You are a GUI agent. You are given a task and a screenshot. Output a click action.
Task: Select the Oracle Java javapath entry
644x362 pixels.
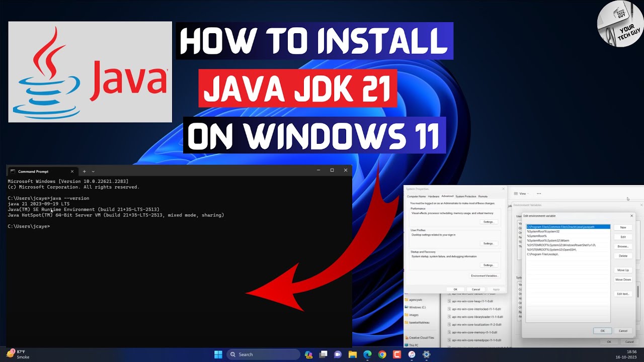click(x=568, y=227)
